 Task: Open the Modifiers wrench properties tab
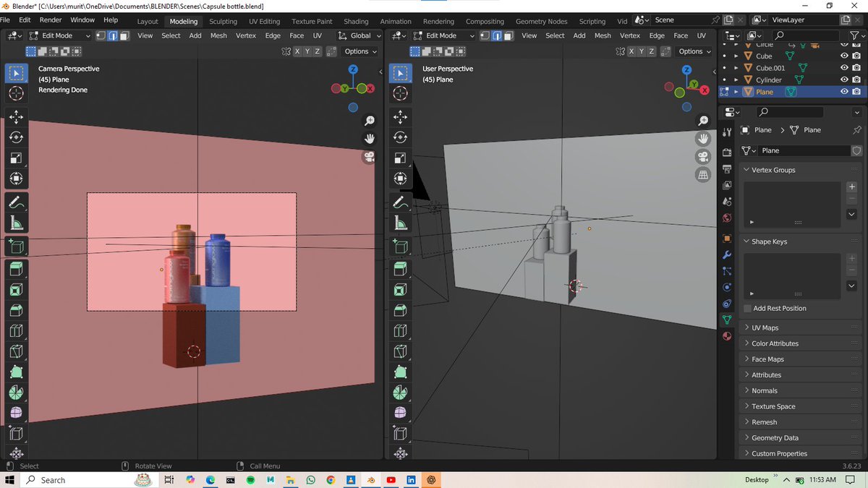[x=727, y=255]
